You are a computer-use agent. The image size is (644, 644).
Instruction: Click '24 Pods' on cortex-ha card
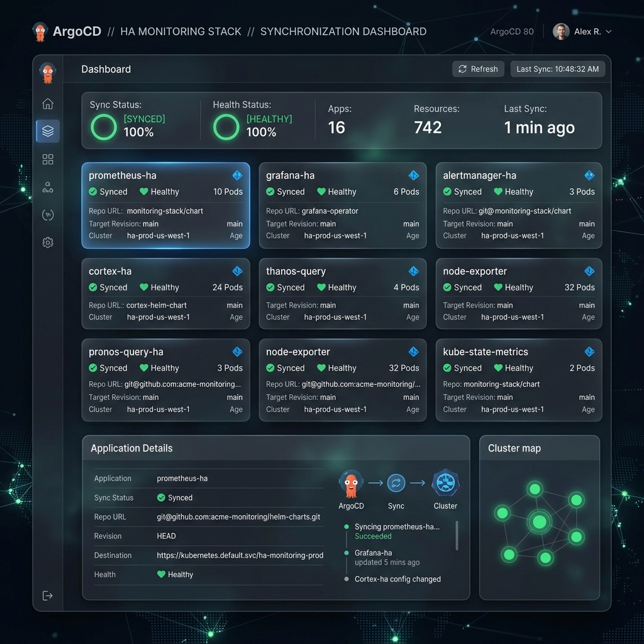click(228, 287)
